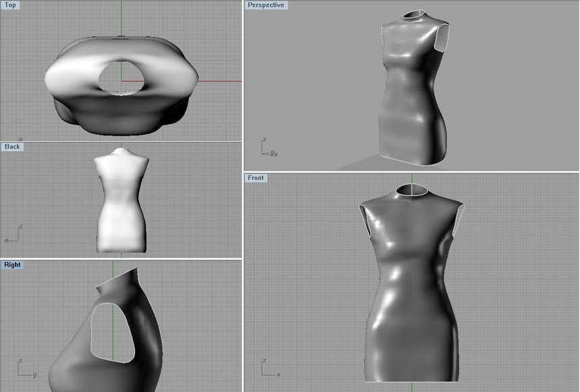Activate the Front viewport title label
Viewport: 580px width, 392px height.
pyautogui.click(x=256, y=178)
